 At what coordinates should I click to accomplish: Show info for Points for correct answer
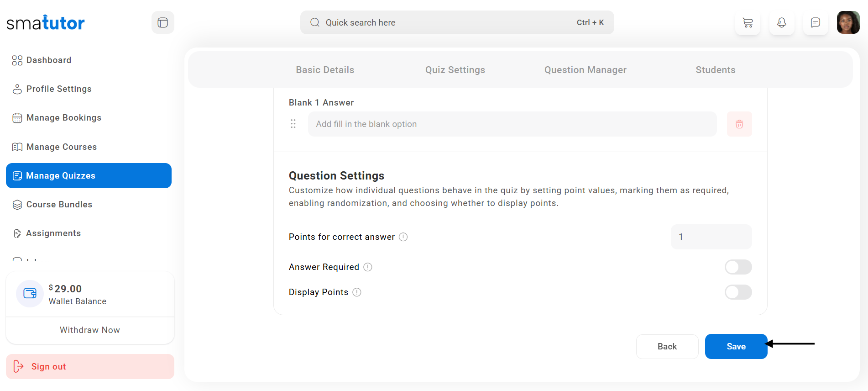click(x=403, y=237)
